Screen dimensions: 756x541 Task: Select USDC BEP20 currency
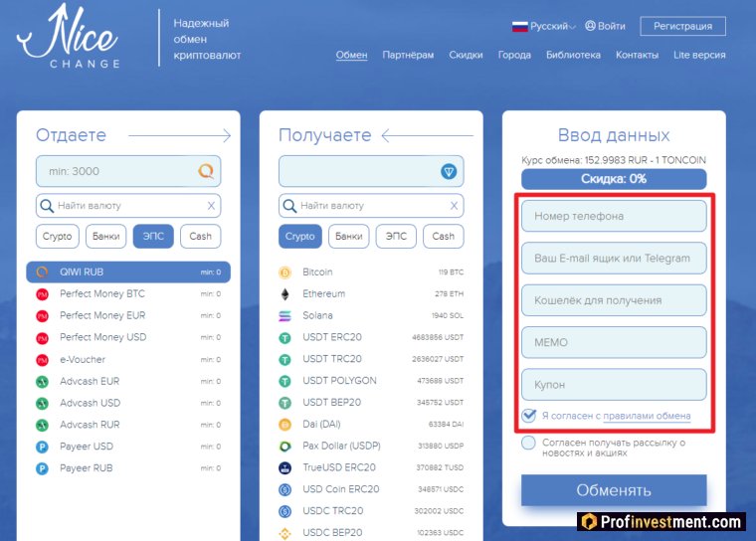(371, 532)
